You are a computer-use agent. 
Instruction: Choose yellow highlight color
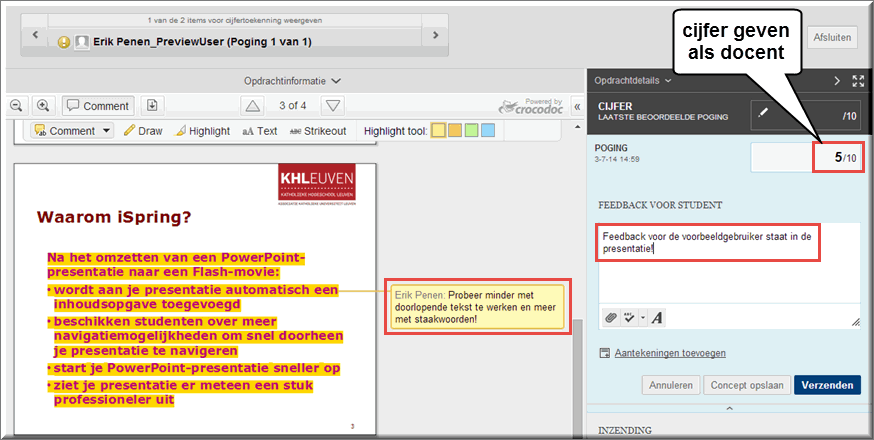tap(439, 131)
